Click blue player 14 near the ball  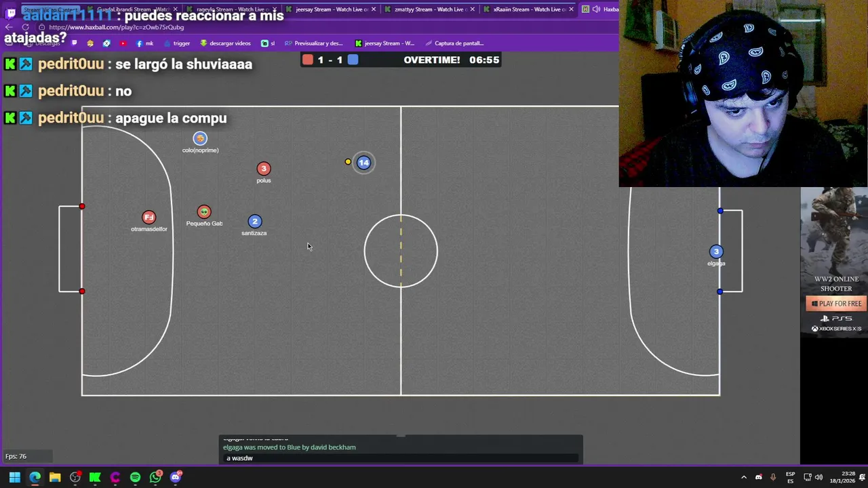[x=363, y=163]
